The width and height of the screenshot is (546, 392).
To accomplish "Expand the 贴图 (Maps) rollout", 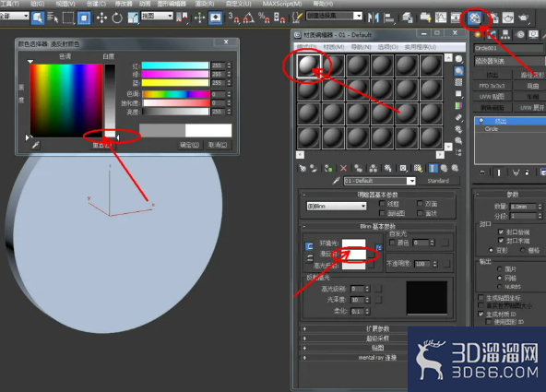I will (x=378, y=348).
